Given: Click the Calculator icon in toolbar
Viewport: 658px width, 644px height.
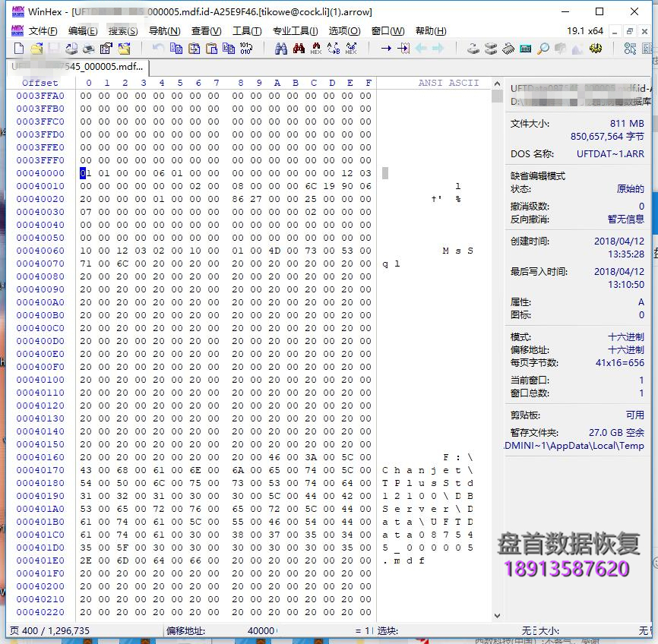Looking at the screenshot, I should [525, 49].
